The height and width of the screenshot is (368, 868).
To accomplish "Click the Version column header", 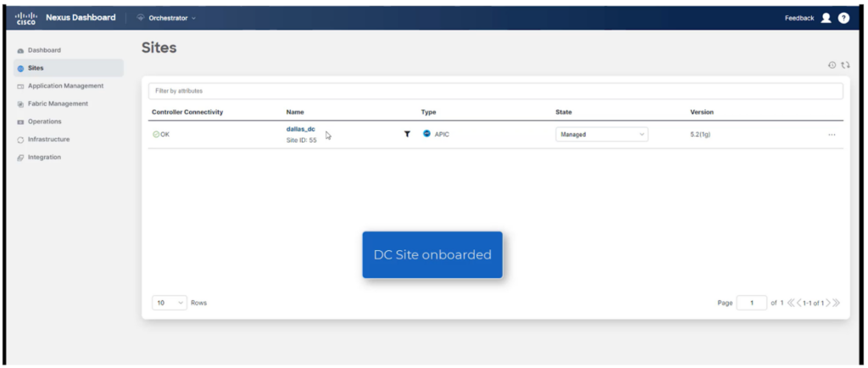I will 702,112.
